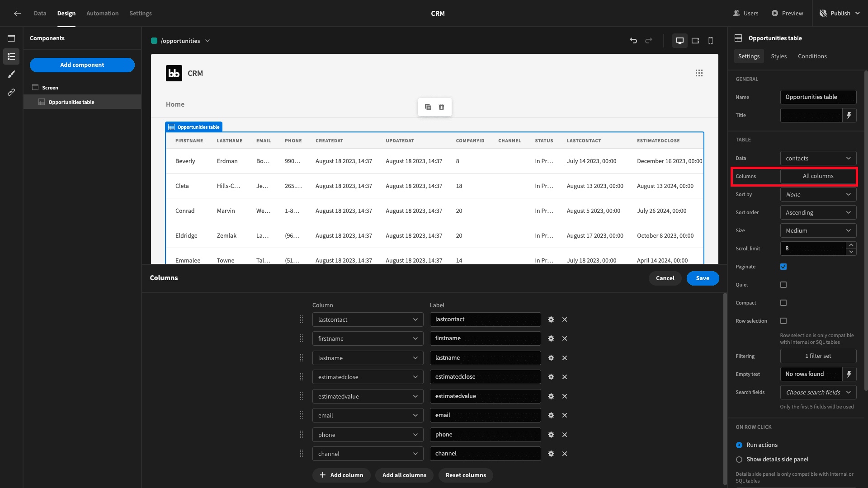Duplicate the selected Opportunities table component
Screen dimensions: 868x488
coord(428,107)
